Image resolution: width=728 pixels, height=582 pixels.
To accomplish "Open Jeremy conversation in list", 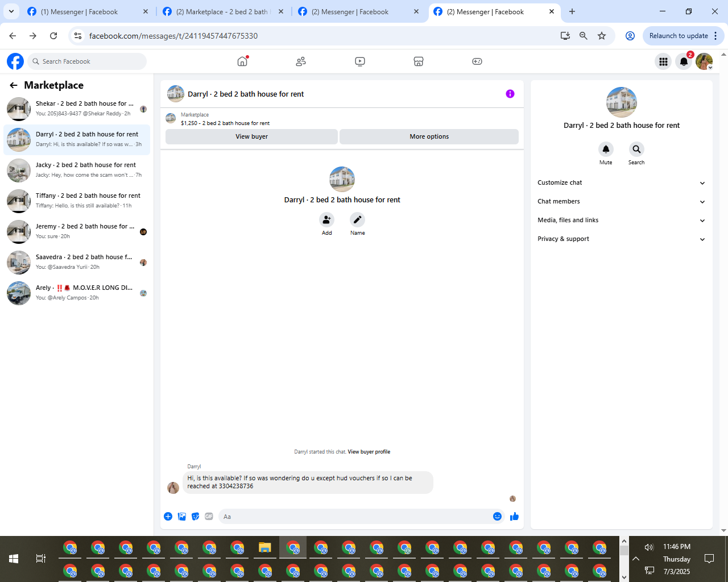I will point(77,231).
